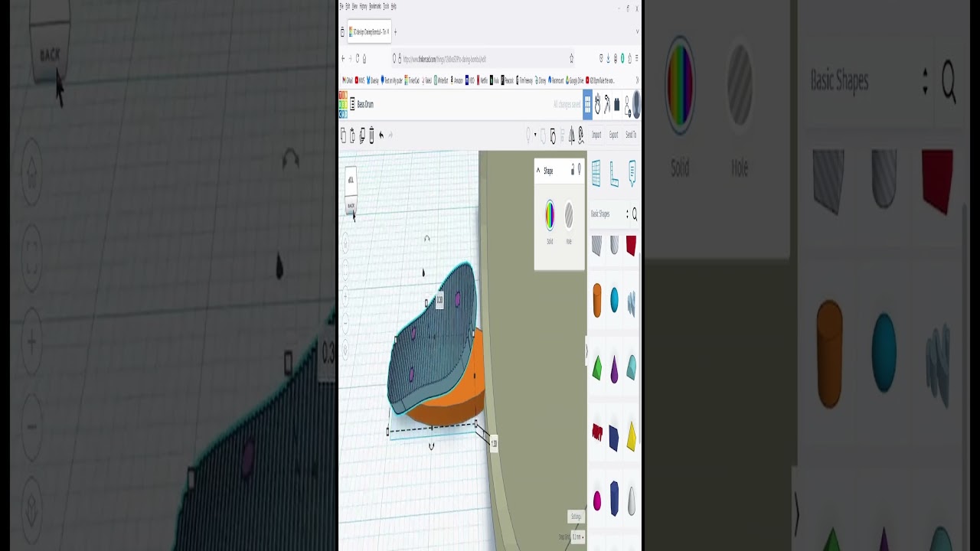Click the Mirror tool
980x551 pixels.
tap(571, 135)
